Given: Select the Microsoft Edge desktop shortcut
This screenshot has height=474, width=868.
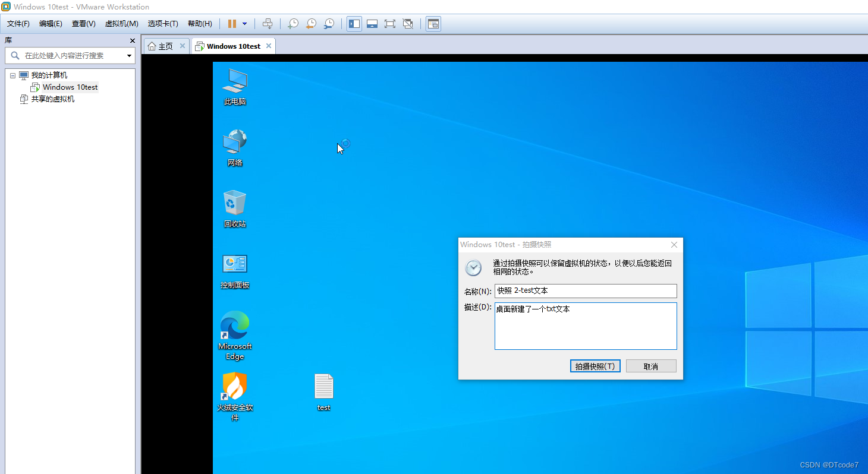Looking at the screenshot, I should tap(235, 336).
